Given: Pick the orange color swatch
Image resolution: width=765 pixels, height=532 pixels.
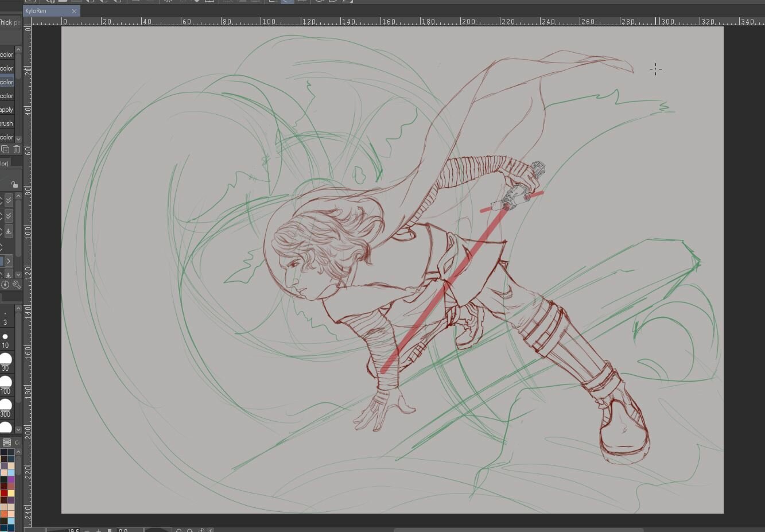Looking at the screenshot, I should click(4, 514).
